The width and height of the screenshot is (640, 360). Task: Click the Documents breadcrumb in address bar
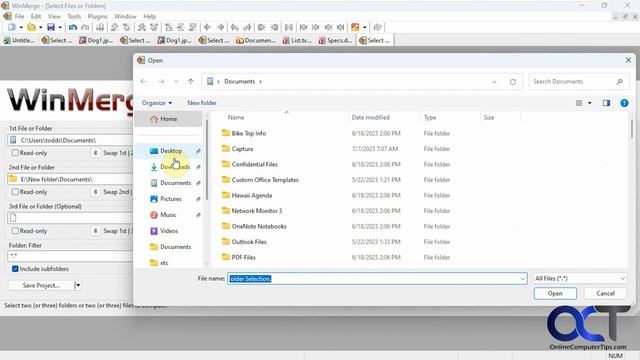(240, 82)
